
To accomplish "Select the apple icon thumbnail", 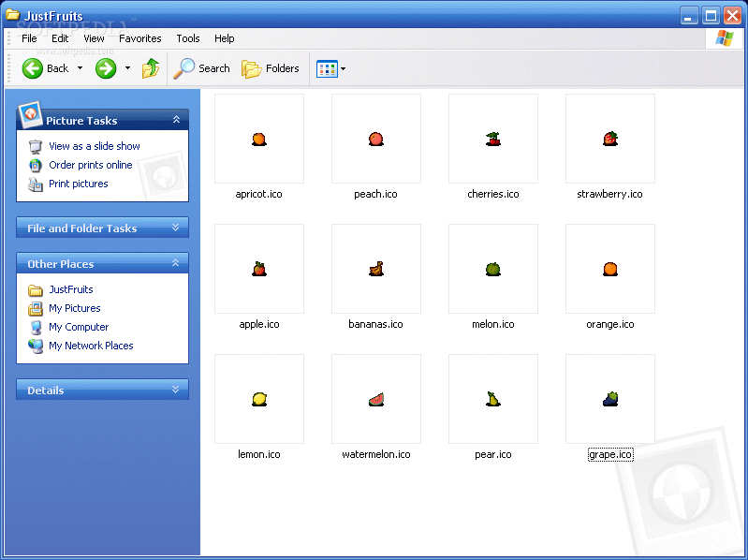I will 259,269.
